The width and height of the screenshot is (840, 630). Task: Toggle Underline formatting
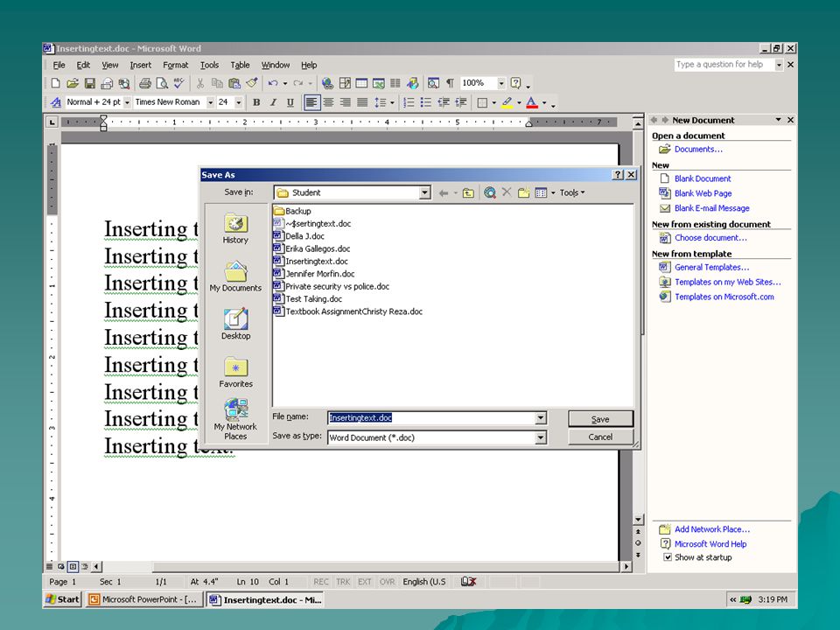click(x=290, y=102)
